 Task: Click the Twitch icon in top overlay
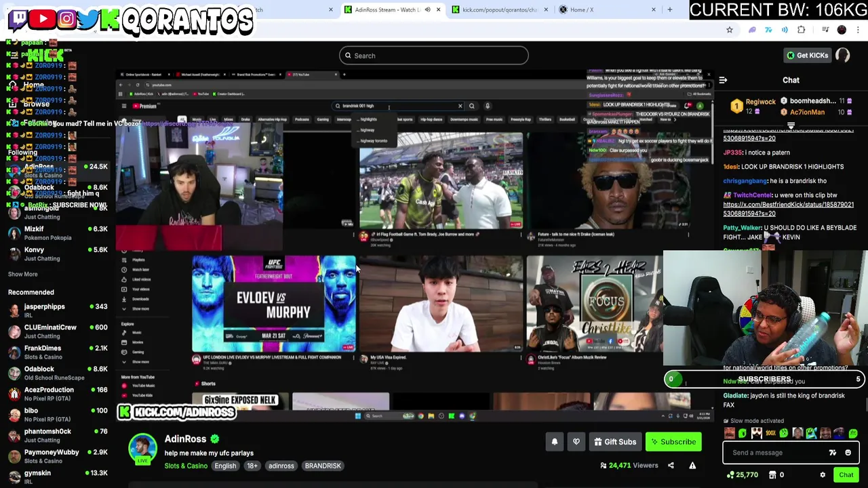tap(18, 19)
